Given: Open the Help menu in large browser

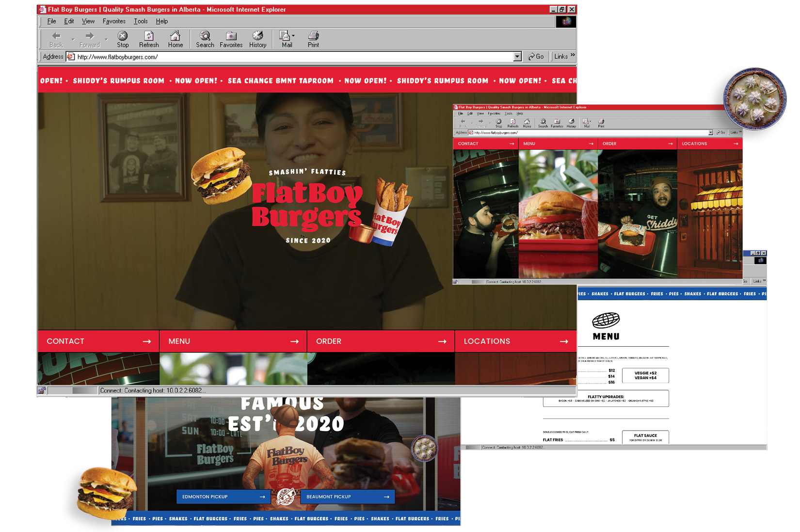Looking at the screenshot, I should point(161,21).
